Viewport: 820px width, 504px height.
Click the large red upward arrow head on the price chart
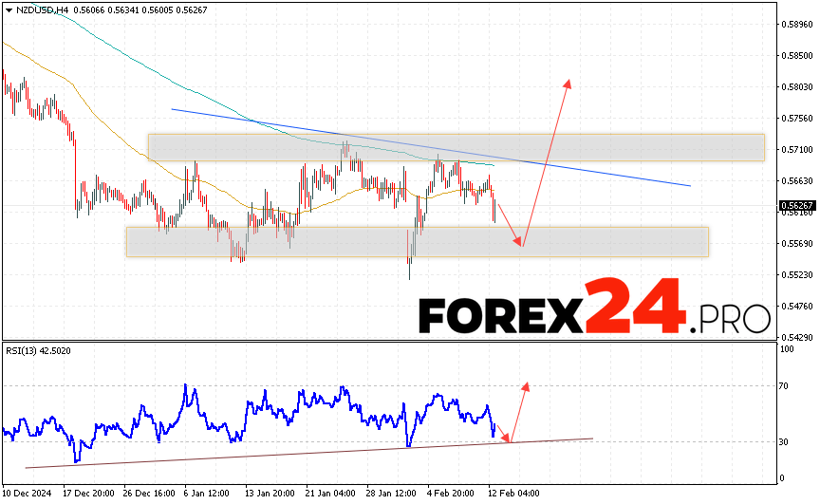[568, 84]
